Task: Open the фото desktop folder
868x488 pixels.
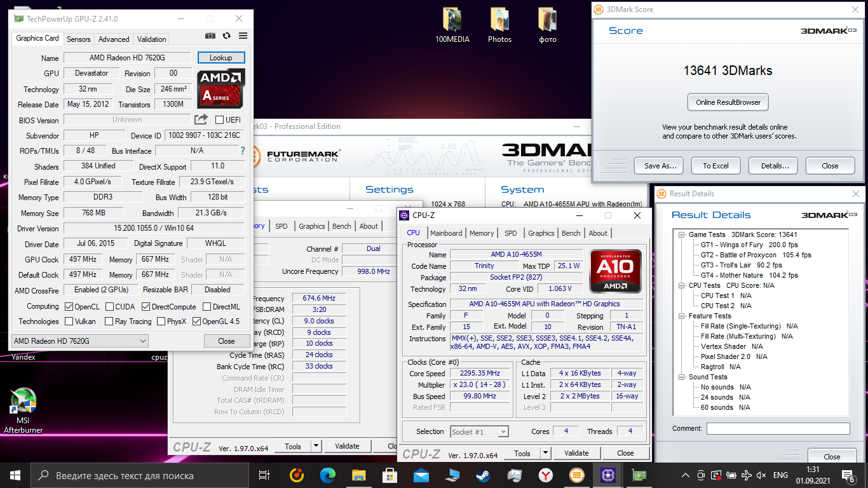Action: pos(547,25)
